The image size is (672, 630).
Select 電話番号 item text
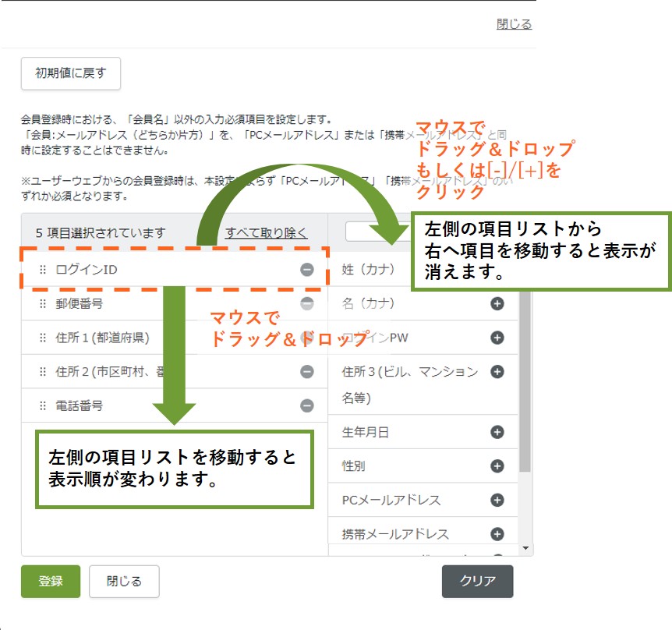pyautogui.click(x=80, y=405)
